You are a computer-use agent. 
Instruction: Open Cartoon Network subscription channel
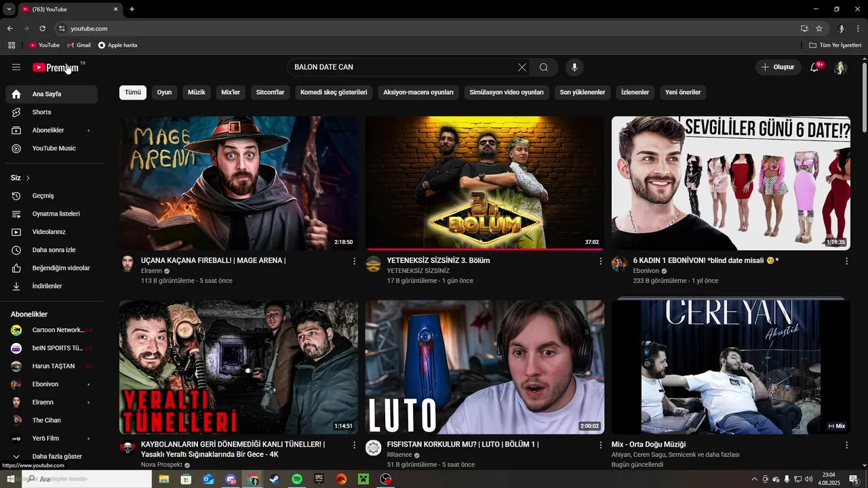[52, 330]
